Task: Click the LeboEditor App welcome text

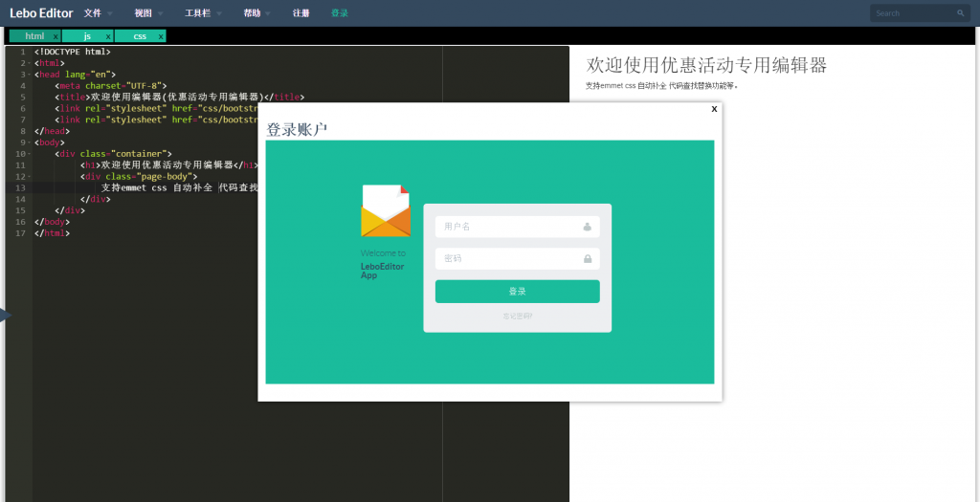Action: [383, 271]
